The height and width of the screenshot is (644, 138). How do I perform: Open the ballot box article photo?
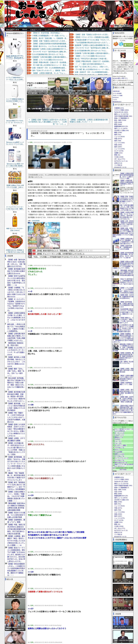click(x=49, y=157)
